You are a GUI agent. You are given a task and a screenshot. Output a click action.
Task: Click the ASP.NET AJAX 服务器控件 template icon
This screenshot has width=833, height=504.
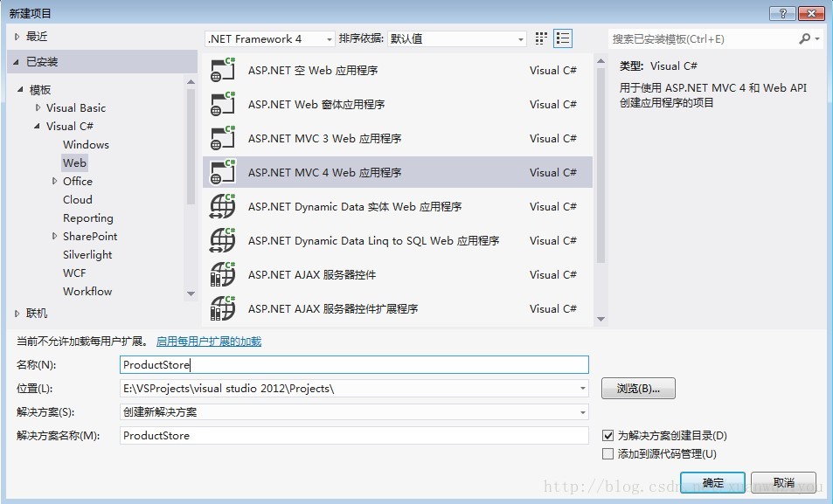[223, 274]
